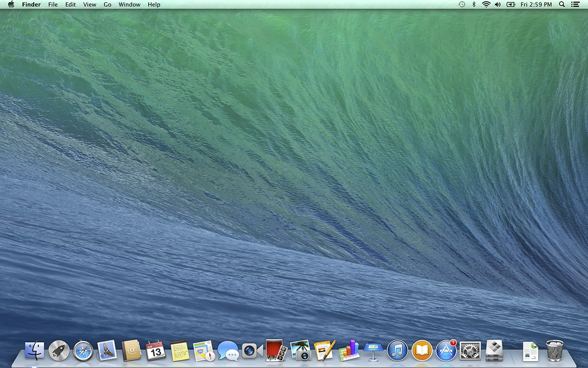Open iTunes
This screenshot has width=588, height=368.
[397, 351]
